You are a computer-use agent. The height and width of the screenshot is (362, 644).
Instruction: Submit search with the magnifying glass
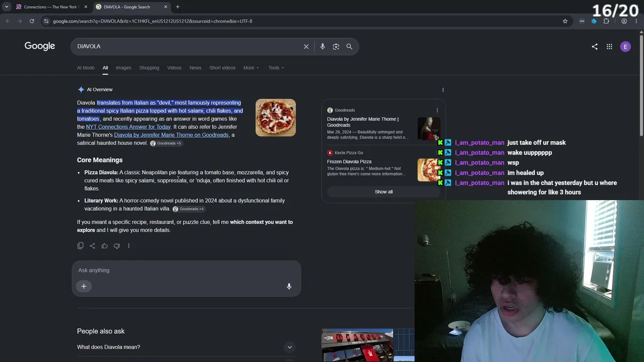(349, 46)
